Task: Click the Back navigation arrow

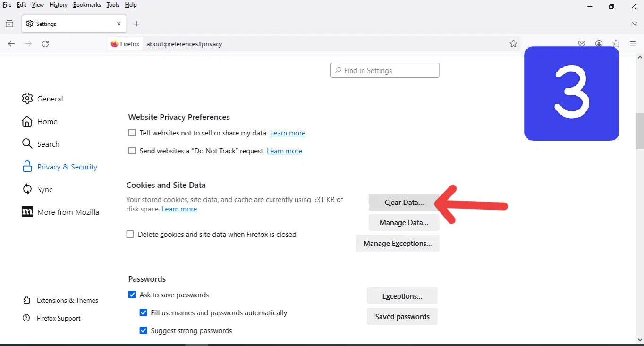Action: (11, 44)
